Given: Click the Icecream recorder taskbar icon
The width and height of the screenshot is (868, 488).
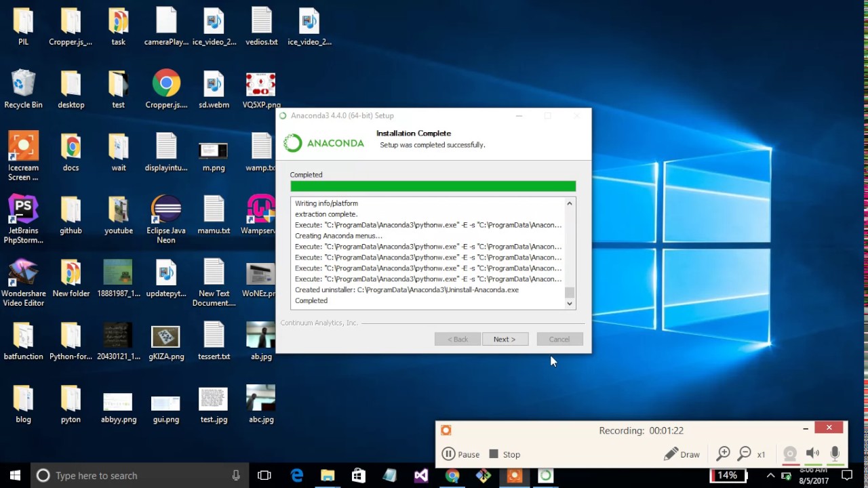Looking at the screenshot, I should tap(514, 475).
